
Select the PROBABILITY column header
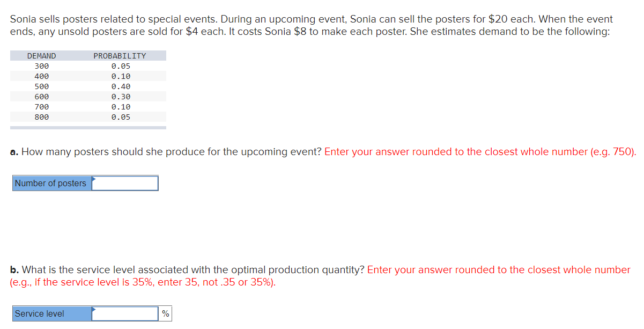(x=120, y=55)
